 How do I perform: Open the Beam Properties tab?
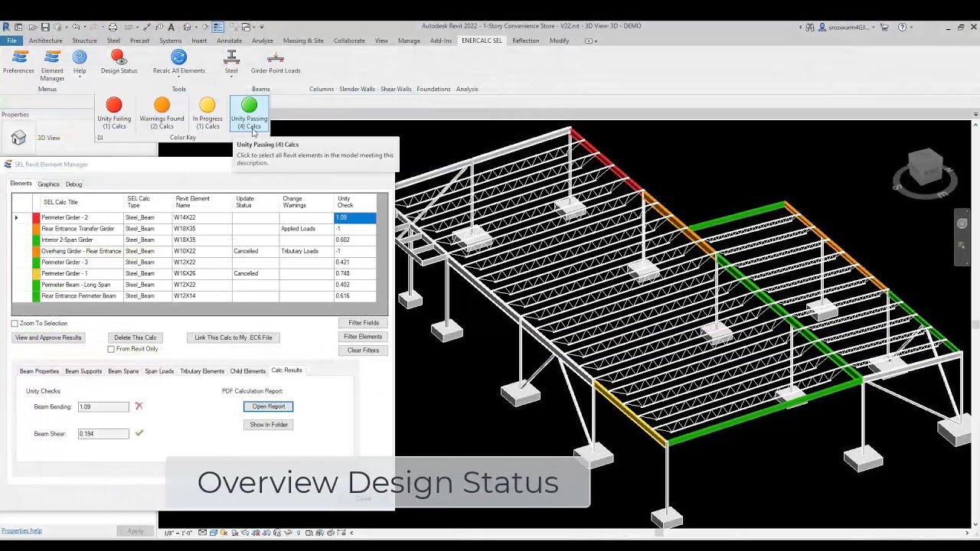(39, 371)
